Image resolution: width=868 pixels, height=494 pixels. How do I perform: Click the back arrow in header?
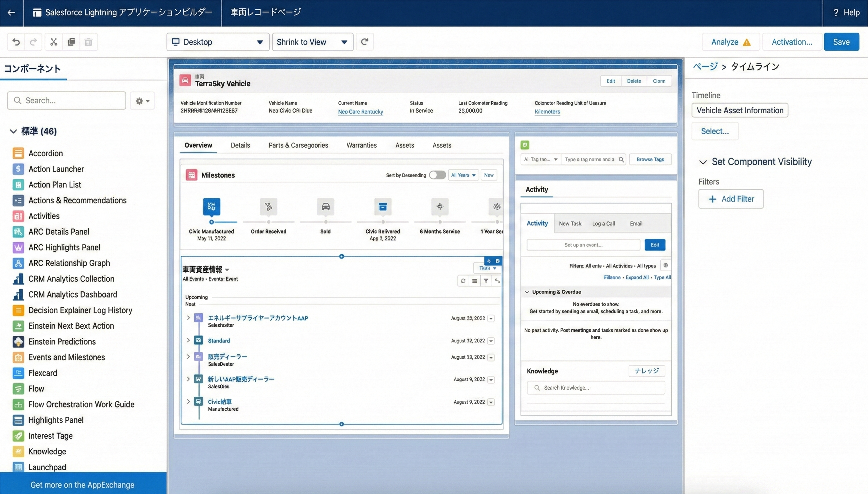(x=11, y=13)
